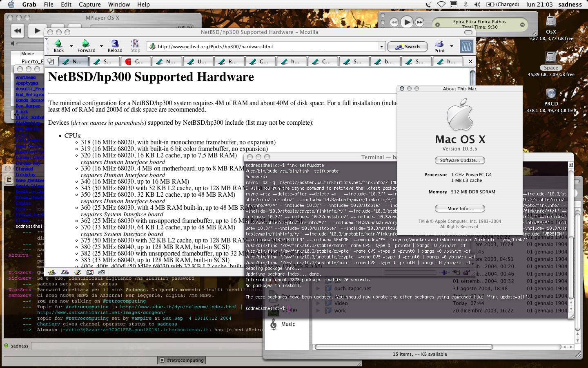
Task: Click the Search button in Mozilla
Action: pyautogui.click(x=408, y=47)
